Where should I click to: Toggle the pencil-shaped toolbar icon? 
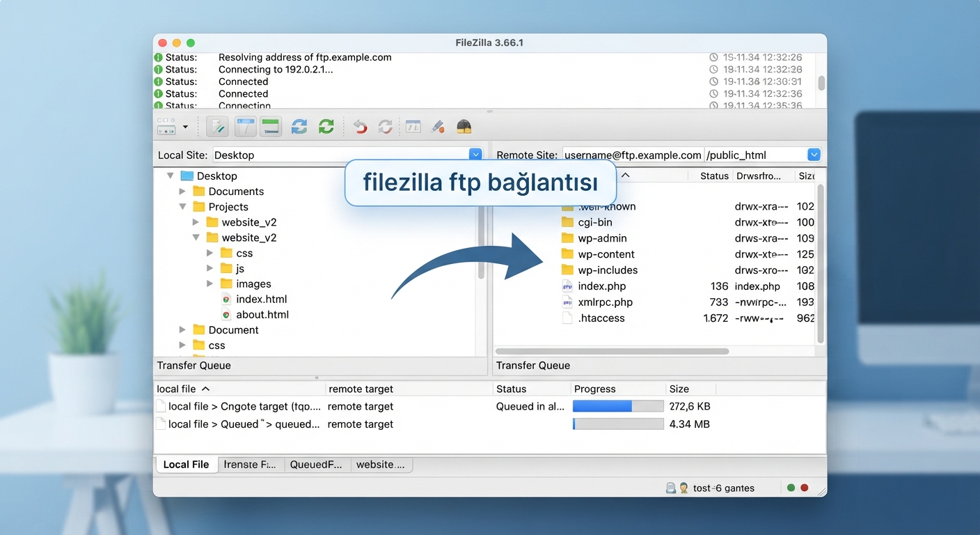[438, 127]
